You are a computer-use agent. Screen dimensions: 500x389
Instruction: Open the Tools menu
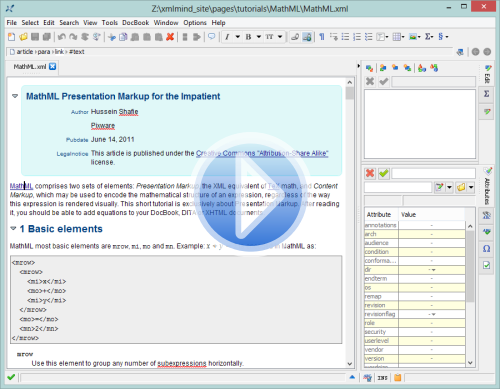110,23
